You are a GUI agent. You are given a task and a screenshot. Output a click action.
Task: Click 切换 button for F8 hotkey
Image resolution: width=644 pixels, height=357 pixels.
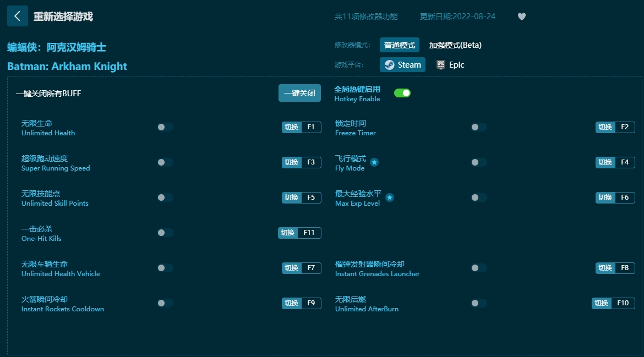point(605,268)
